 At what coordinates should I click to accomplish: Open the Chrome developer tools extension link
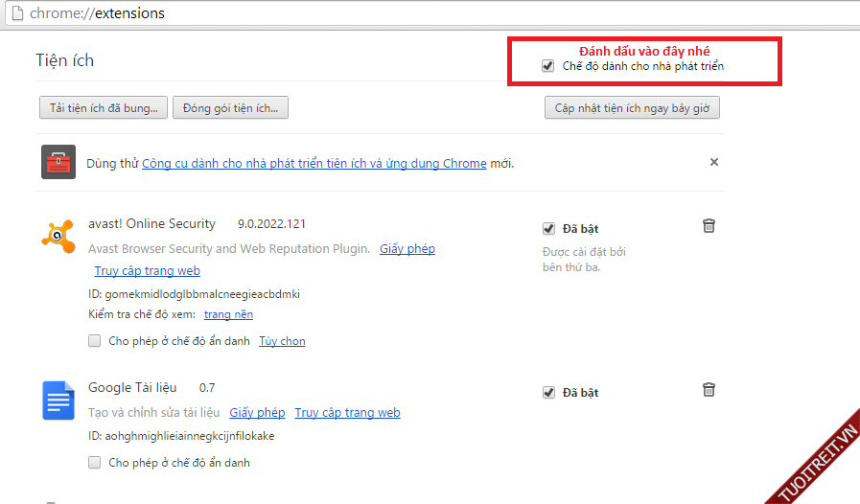(x=314, y=164)
